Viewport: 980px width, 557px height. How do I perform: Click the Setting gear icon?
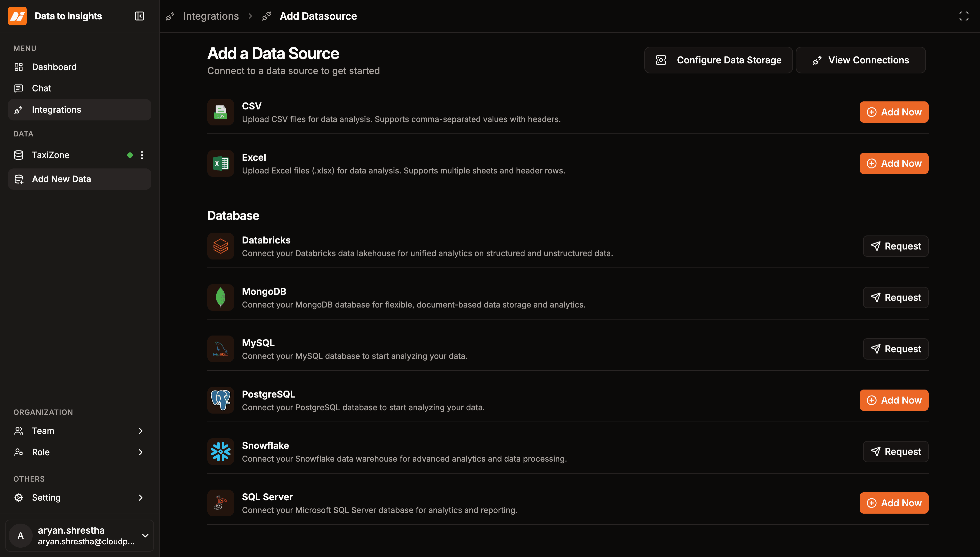point(19,497)
